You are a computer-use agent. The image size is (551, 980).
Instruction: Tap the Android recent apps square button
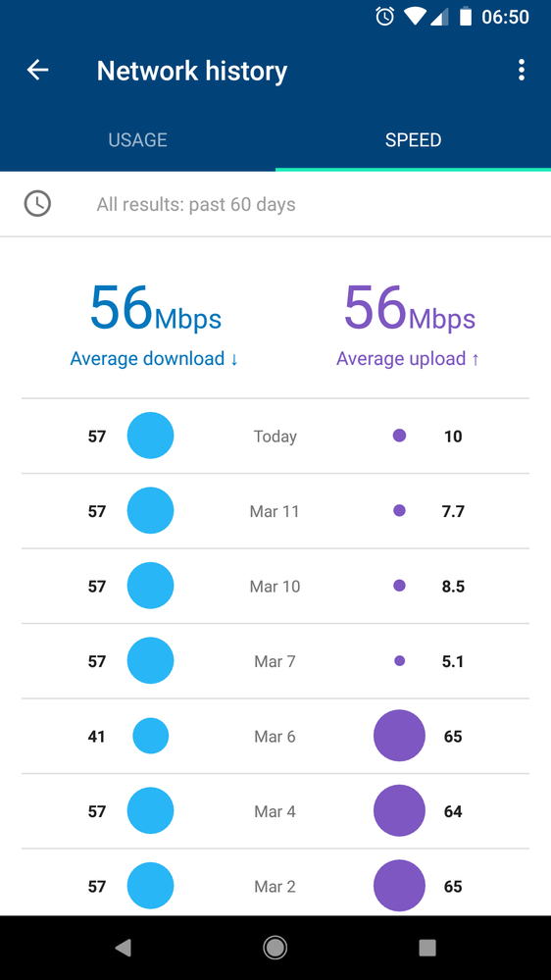[x=427, y=949]
